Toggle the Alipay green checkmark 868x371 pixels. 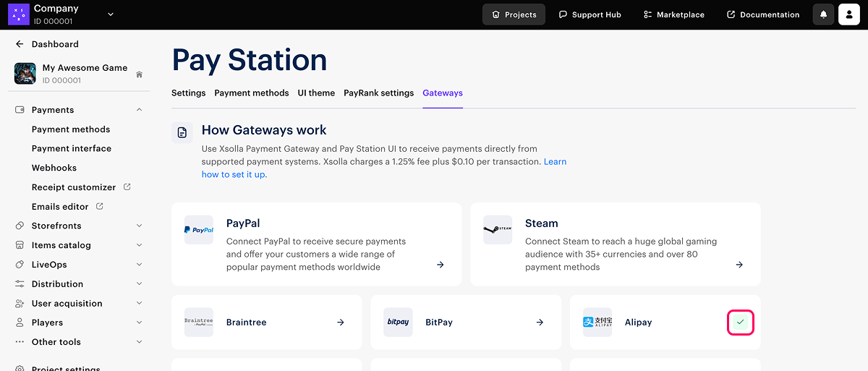tap(740, 322)
